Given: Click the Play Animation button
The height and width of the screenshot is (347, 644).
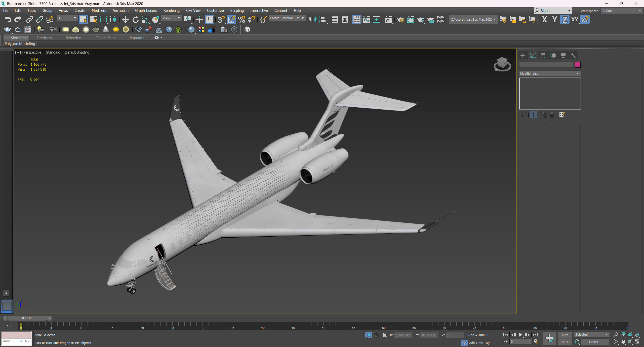Looking at the screenshot, I should tap(520, 335).
